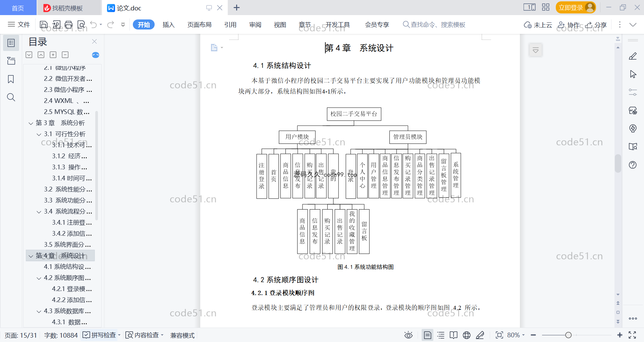Click the 立即登录 login button
644x342 pixels.
pyautogui.click(x=576, y=7)
